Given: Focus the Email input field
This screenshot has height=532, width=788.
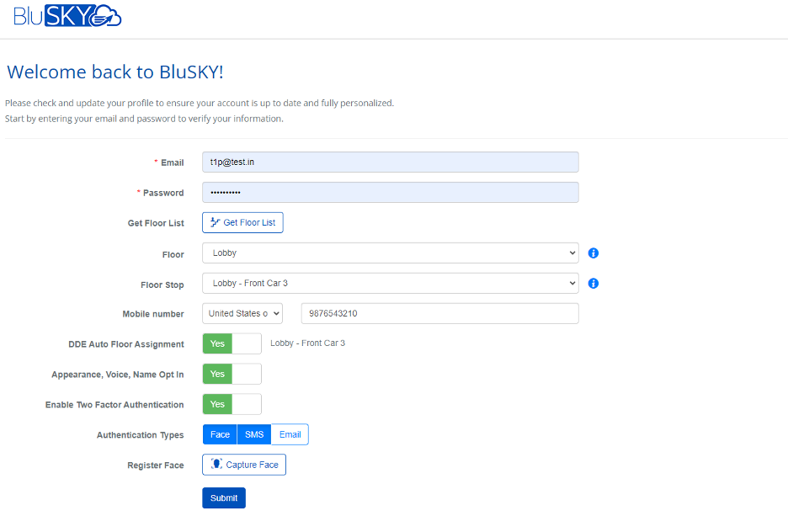Looking at the screenshot, I should point(390,162).
